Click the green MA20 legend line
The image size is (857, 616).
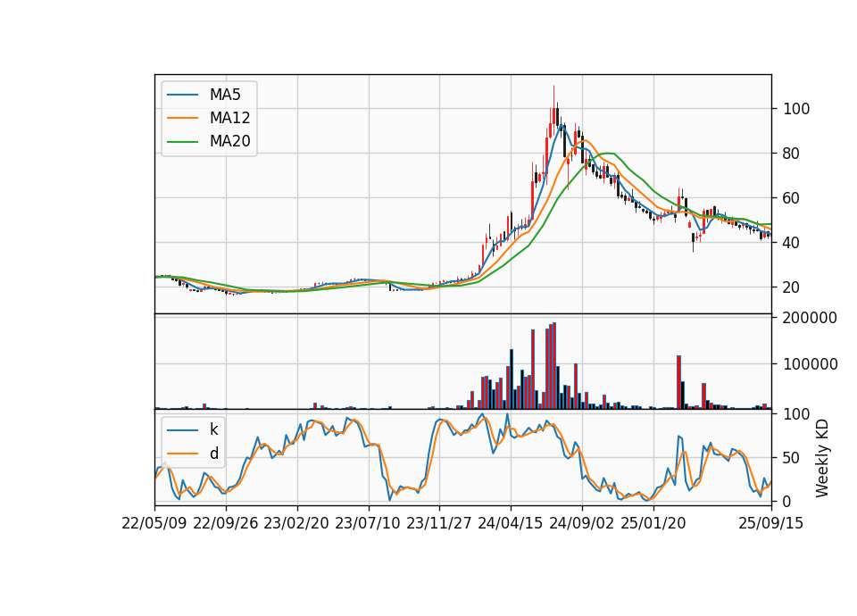(182, 142)
